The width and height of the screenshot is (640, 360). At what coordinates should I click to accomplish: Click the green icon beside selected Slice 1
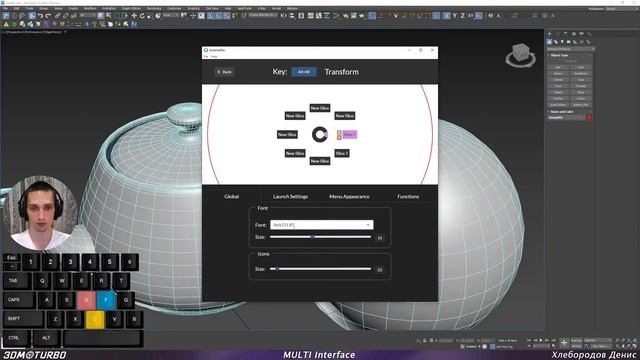click(x=339, y=132)
